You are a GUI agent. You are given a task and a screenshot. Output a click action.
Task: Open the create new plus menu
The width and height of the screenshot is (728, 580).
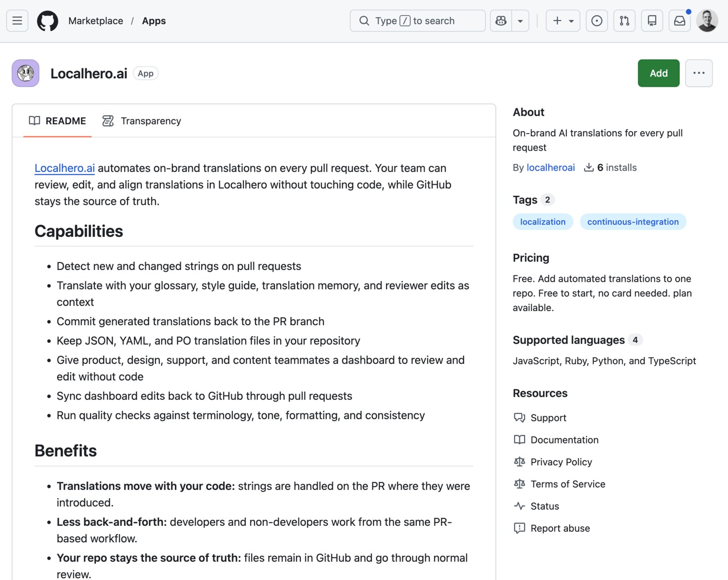(x=563, y=21)
